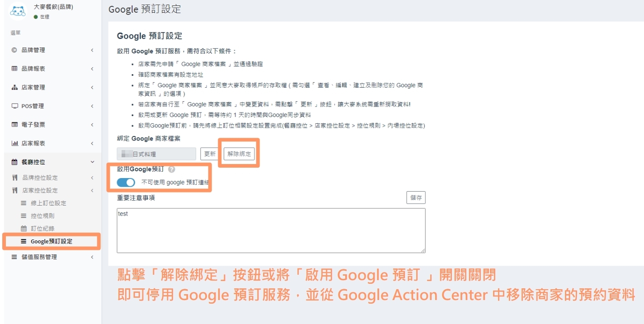This screenshot has height=324, width=644.
Task: Click the cat logo avatar icon
Action: click(18, 12)
